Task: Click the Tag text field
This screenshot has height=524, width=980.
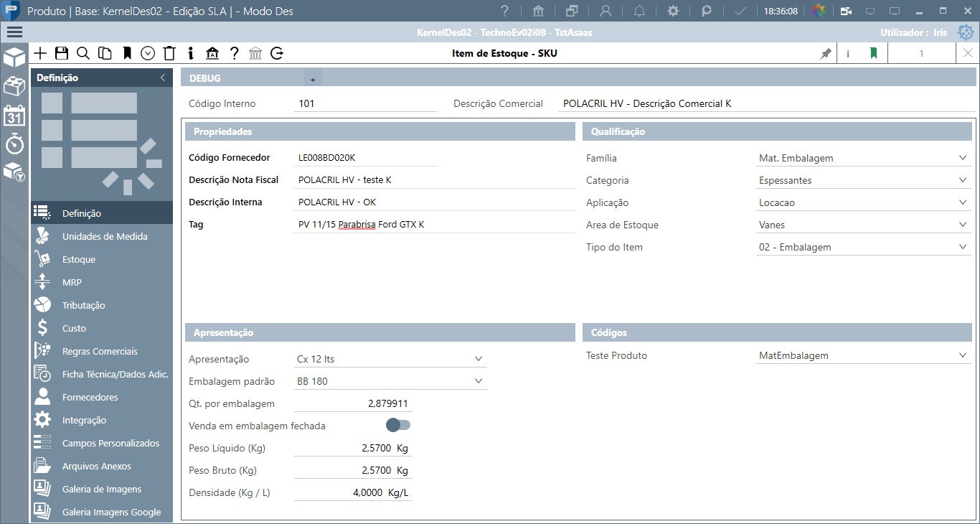Action: pyautogui.click(x=434, y=225)
